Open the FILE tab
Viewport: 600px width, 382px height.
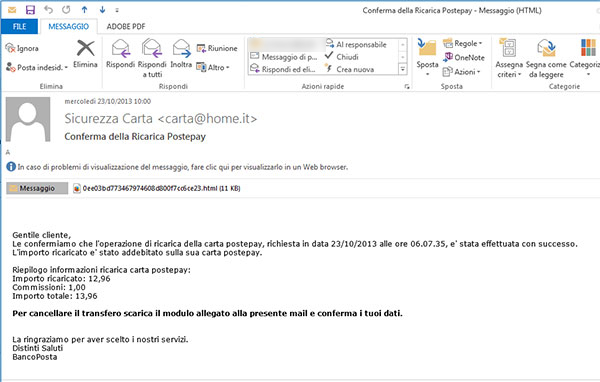pos(20,26)
